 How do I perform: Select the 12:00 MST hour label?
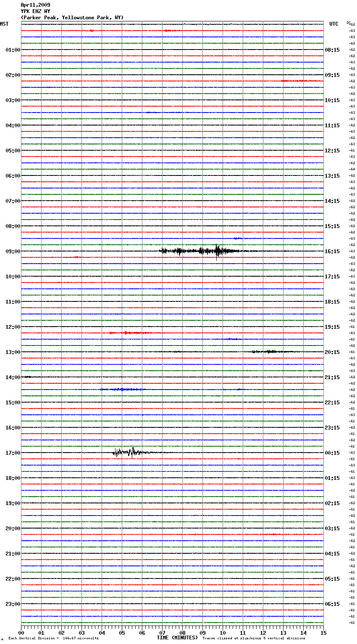tap(13, 327)
